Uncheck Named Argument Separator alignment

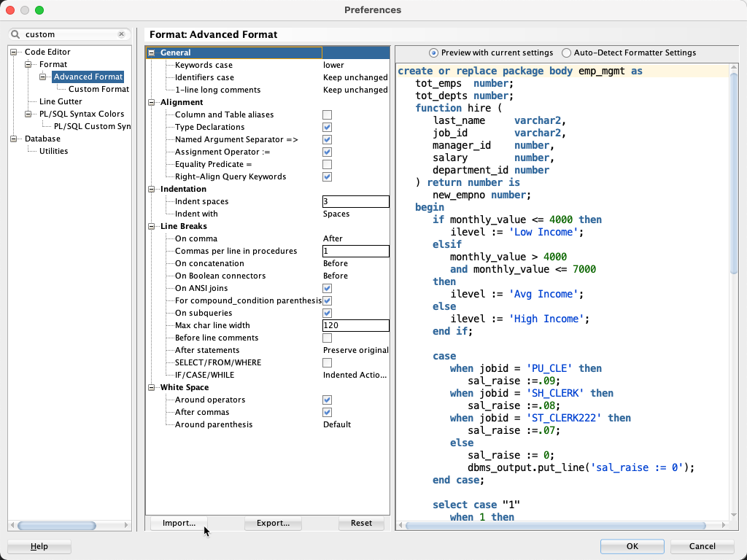point(327,139)
